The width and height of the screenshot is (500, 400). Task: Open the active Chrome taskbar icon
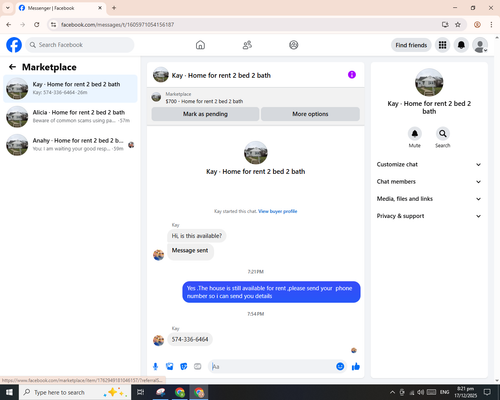coord(199,392)
